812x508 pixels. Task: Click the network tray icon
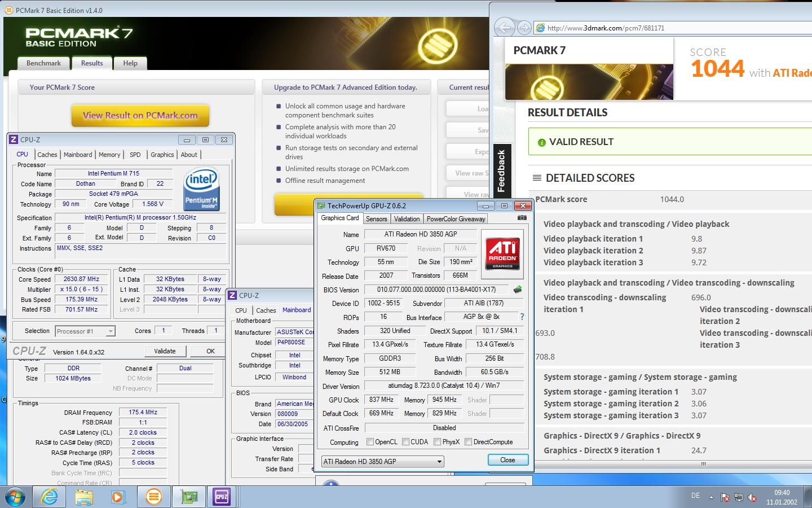(739, 497)
